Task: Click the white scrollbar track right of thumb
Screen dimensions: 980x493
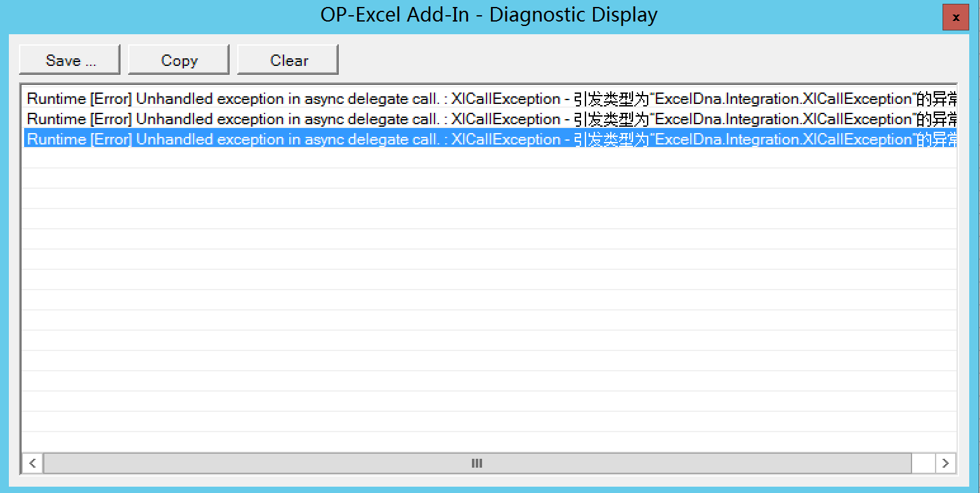Action: pyautogui.click(x=923, y=463)
